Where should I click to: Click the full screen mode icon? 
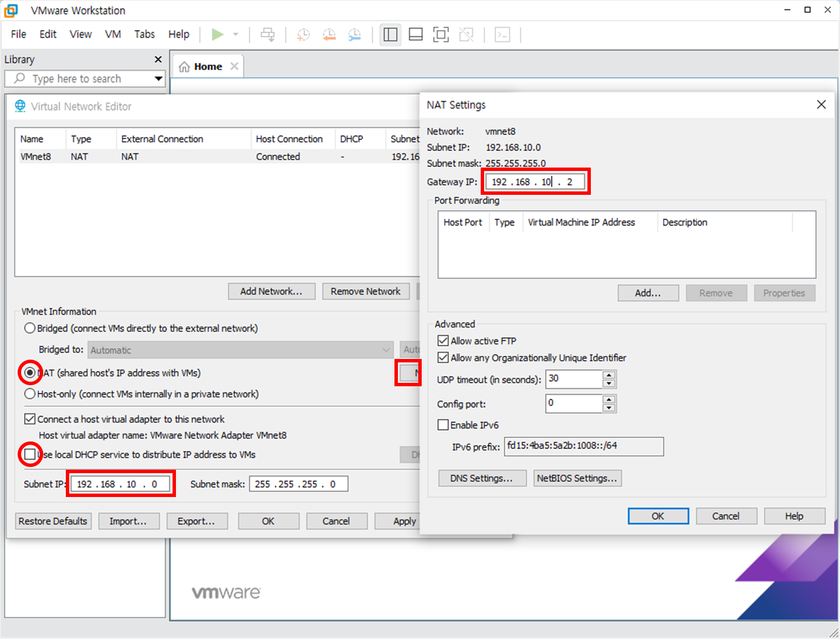pos(440,35)
